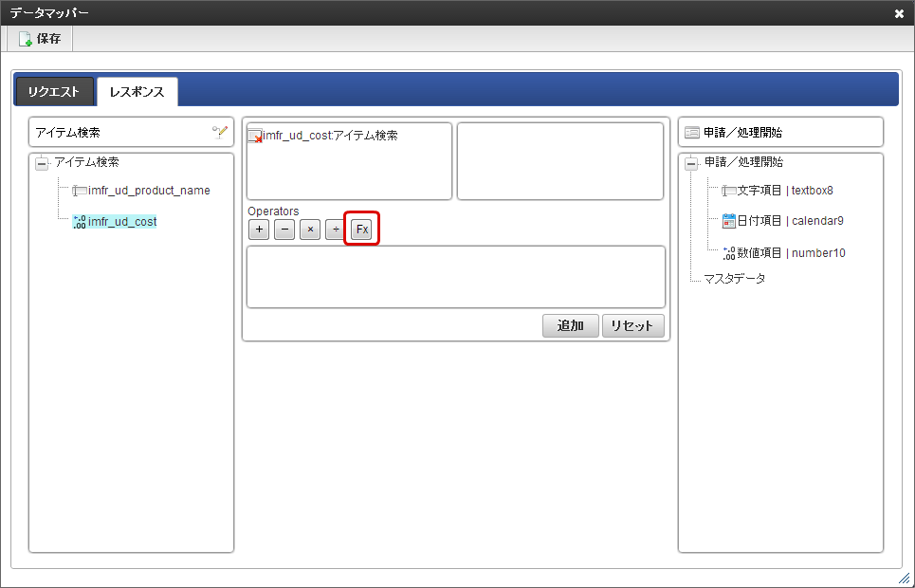Click the edit pencil icon beside アイテム検索
Image resolution: width=915 pixels, height=588 pixels.
coord(219,132)
